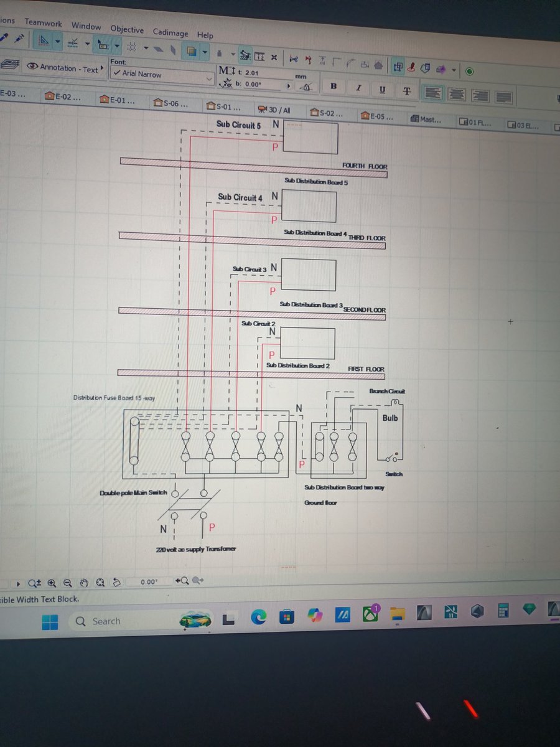Click the previous zoom icon

pos(182,581)
